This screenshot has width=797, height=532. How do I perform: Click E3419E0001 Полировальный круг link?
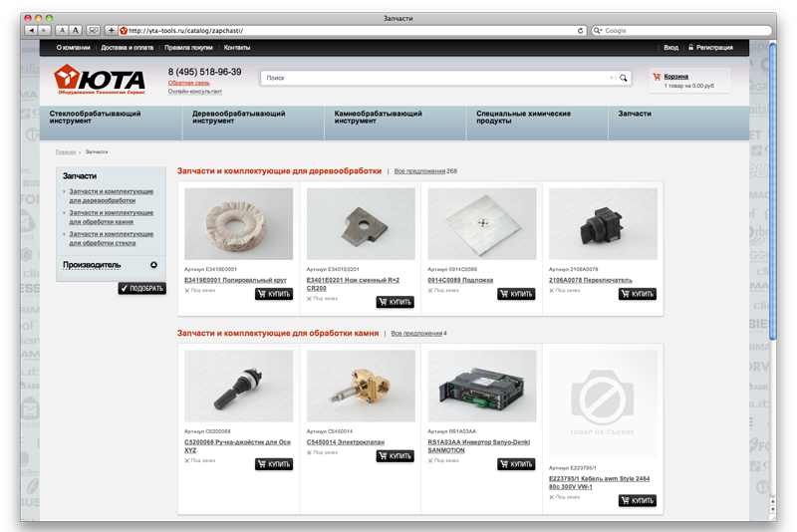235,280
